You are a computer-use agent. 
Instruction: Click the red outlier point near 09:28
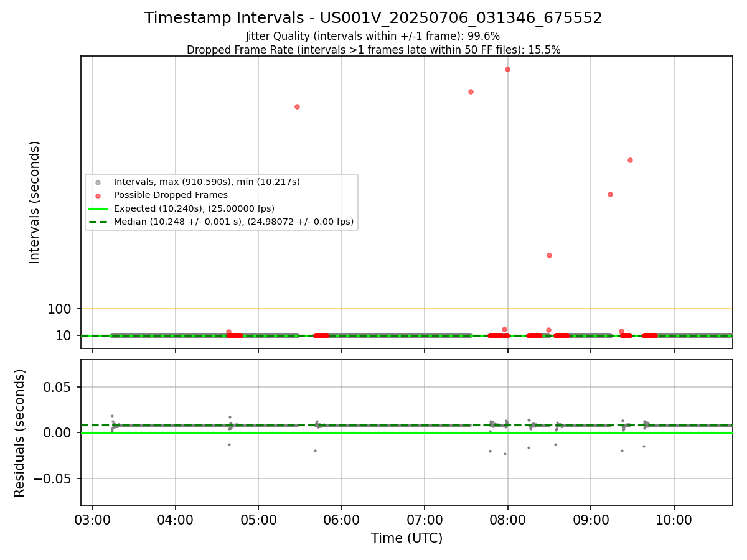click(630, 160)
